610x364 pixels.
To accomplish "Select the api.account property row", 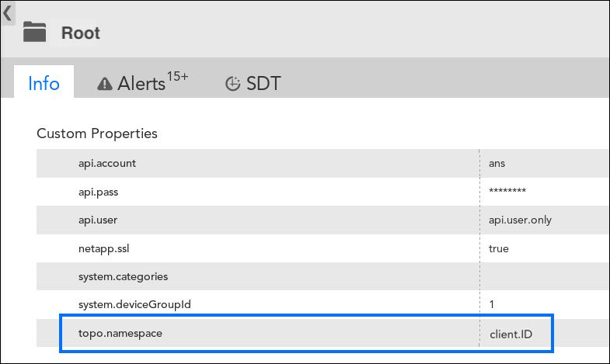I will (x=323, y=163).
